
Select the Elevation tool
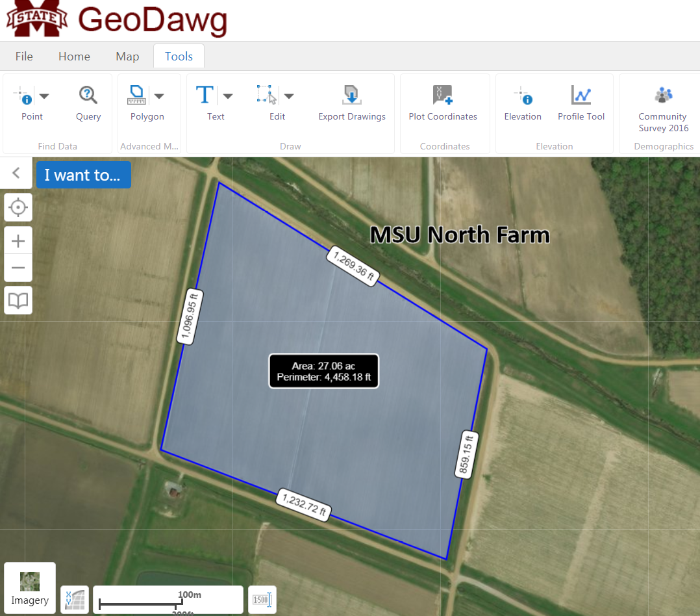(x=523, y=103)
